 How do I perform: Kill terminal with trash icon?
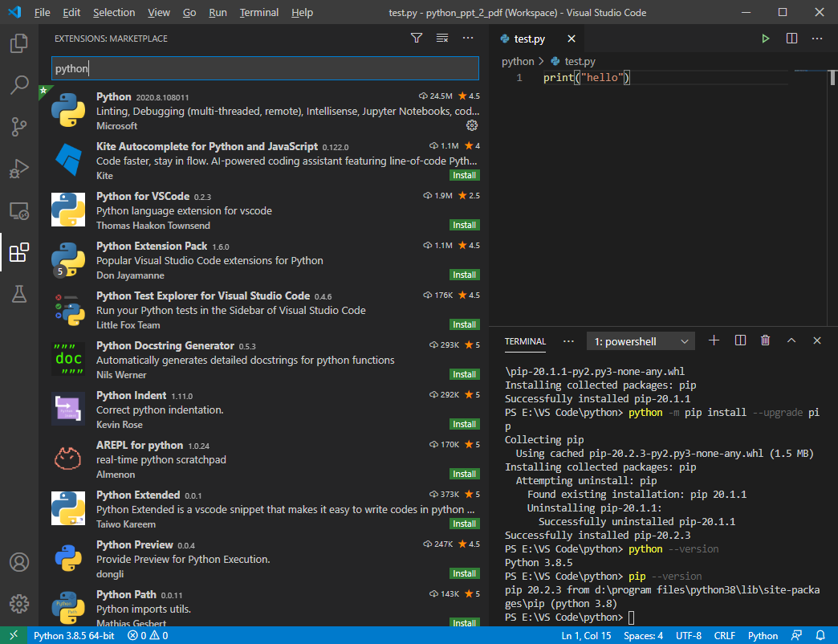[765, 340]
